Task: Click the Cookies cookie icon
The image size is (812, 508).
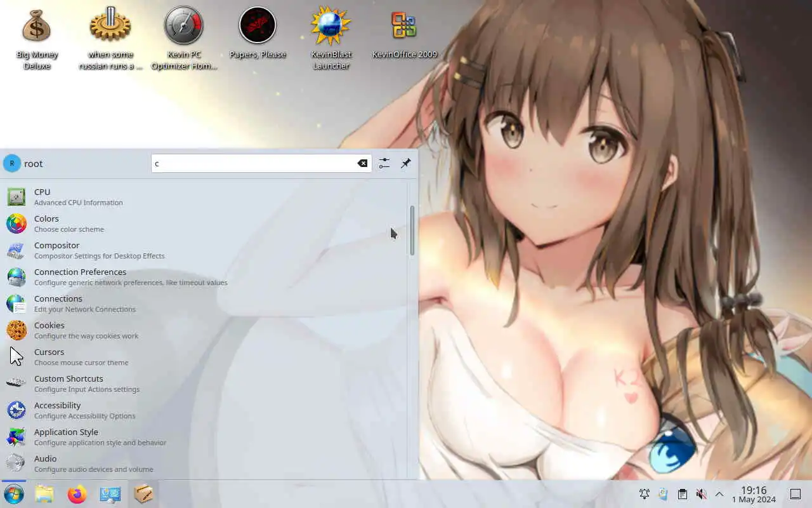Action: point(16,330)
